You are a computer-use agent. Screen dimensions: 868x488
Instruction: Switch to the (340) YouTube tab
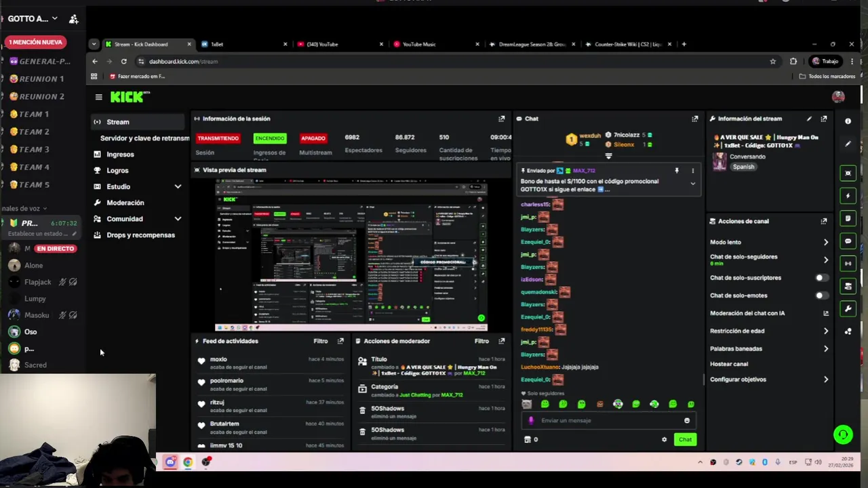pyautogui.click(x=340, y=44)
